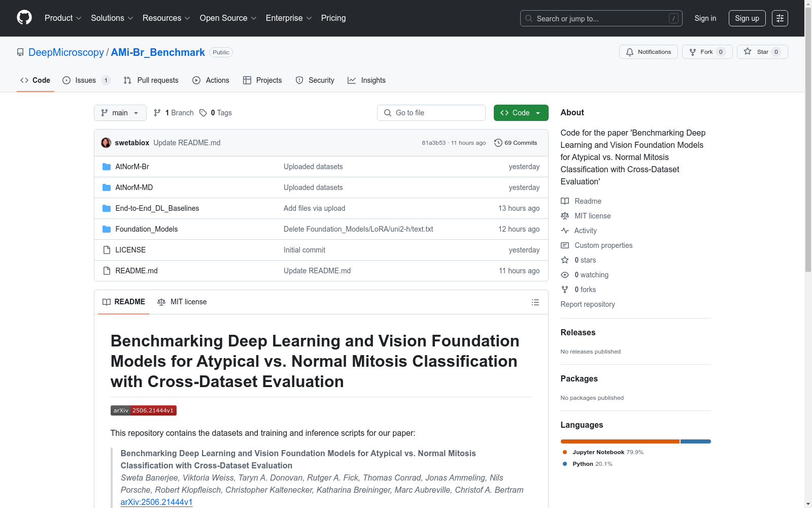Expand the Resources menu
Image resolution: width=812 pixels, height=508 pixels.
click(166, 18)
